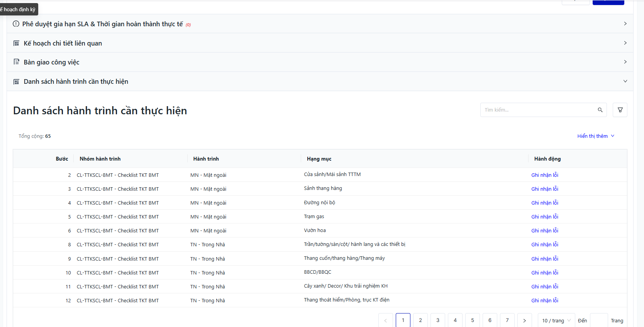Open the Hiển thị thêm dropdown
Viewport: 644px width, 327px height.
pyautogui.click(x=595, y=136)
